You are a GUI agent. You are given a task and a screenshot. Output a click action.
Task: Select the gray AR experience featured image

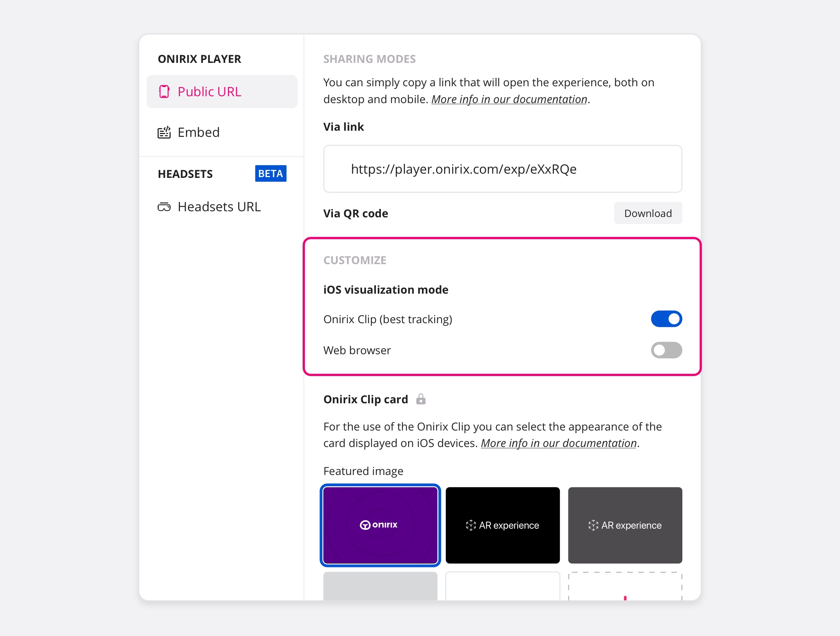click(x=625, y=525)
